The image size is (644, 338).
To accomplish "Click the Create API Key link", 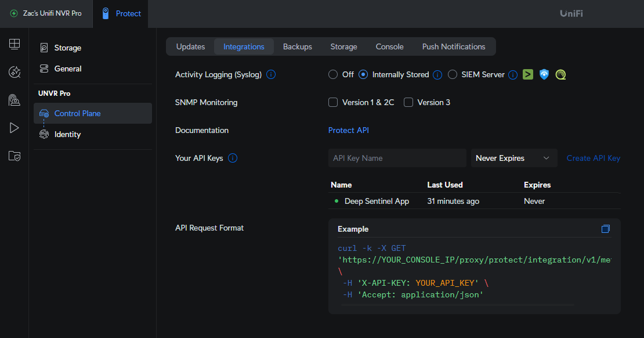I will [593, 158].
